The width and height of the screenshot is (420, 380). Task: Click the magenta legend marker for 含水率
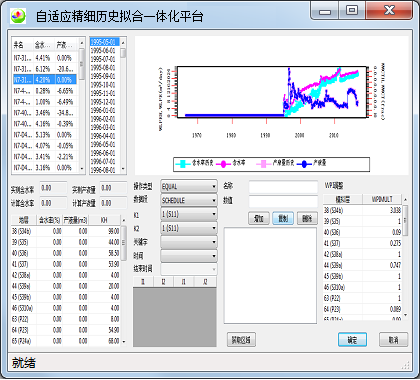[223, 164]
